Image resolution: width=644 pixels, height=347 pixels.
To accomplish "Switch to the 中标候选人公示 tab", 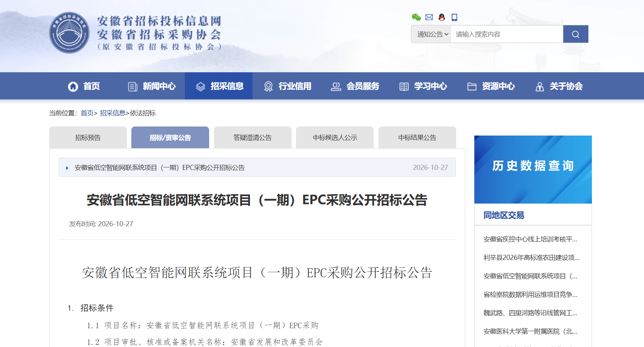I will (x=335, y=137).
